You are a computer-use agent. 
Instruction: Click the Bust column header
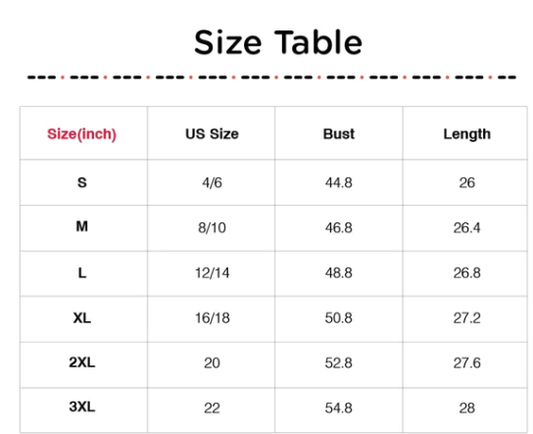(x=339, y=134)
